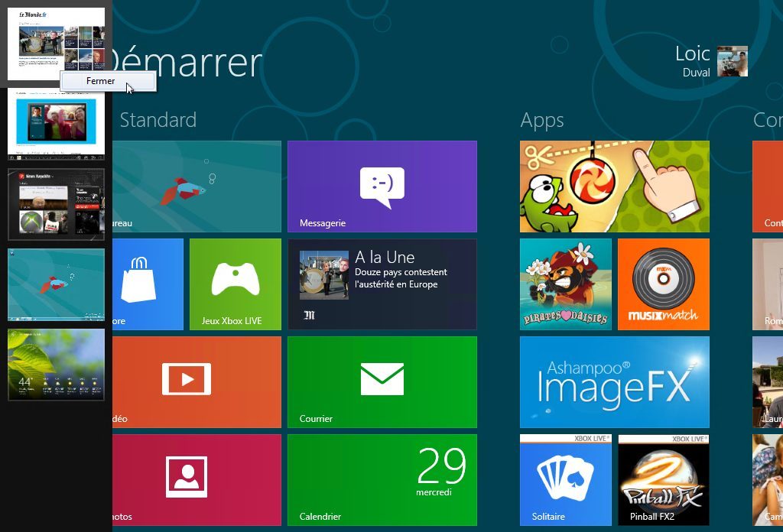Screen dimensions: 783x532
Task: Start the Solitaire game tile
Action: pyautogui.click(x=565, y=479)
